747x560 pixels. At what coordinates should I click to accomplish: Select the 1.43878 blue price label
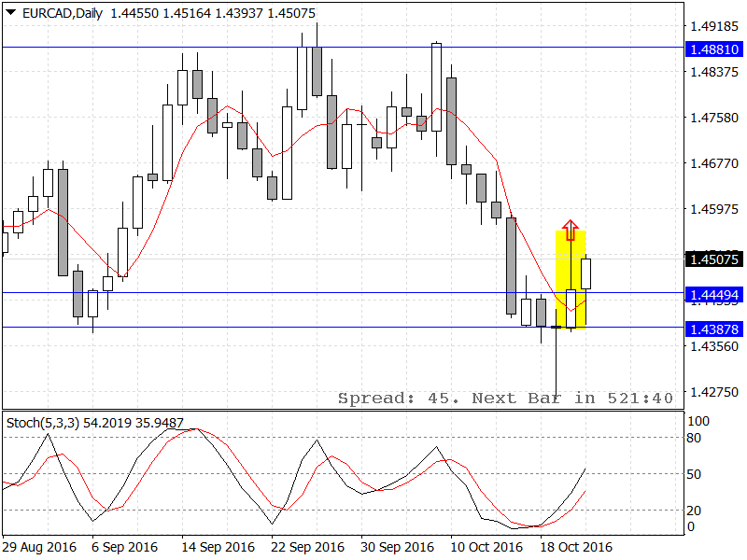714,329
